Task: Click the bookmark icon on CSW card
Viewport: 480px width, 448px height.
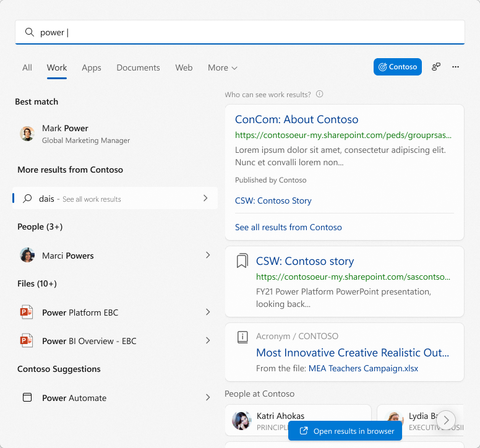Action: [242, 261]
